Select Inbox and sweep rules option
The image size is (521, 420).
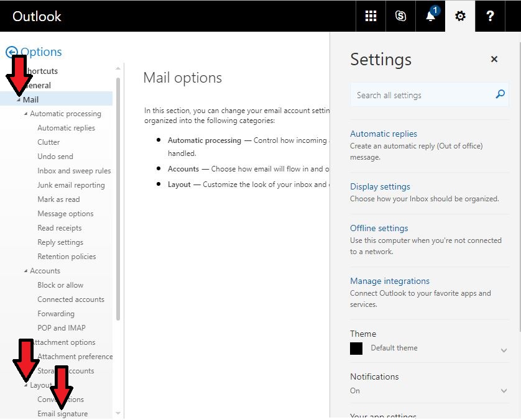74,171
